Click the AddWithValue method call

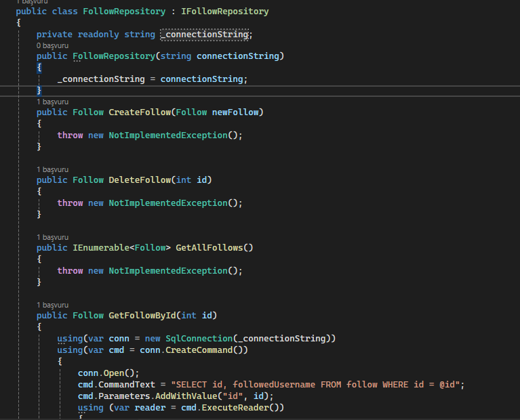coord(186,396)
